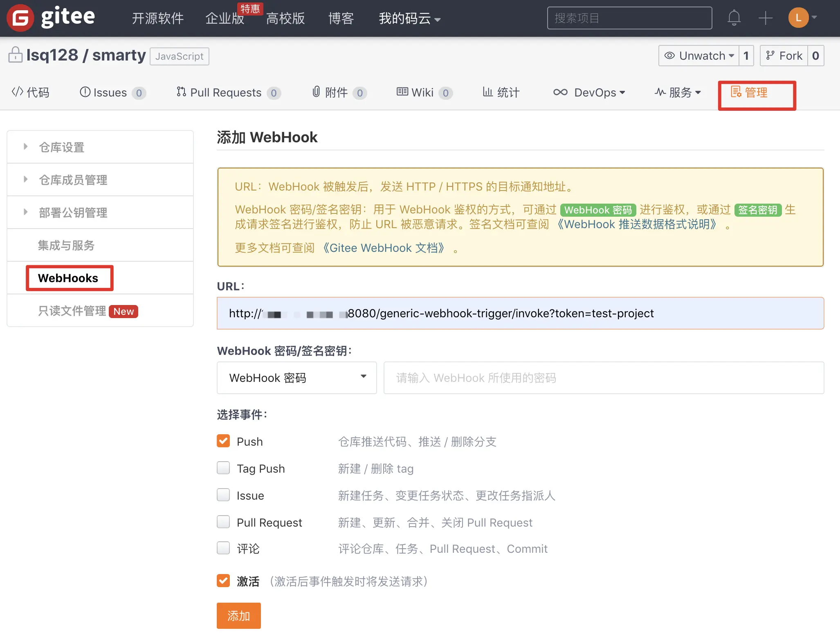Viewport: 840px width, 637px height.
Task: Click the repository lock icon
Action: coord(15,55)
